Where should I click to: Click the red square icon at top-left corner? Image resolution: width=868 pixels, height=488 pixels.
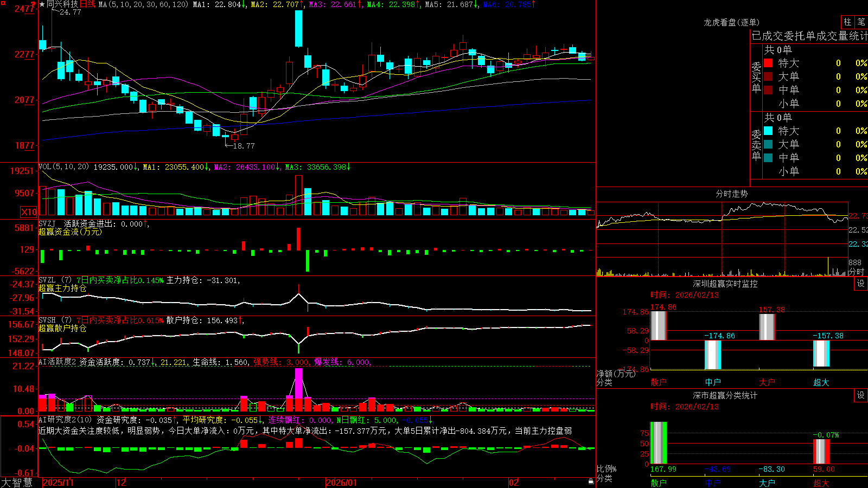[3, 3]
